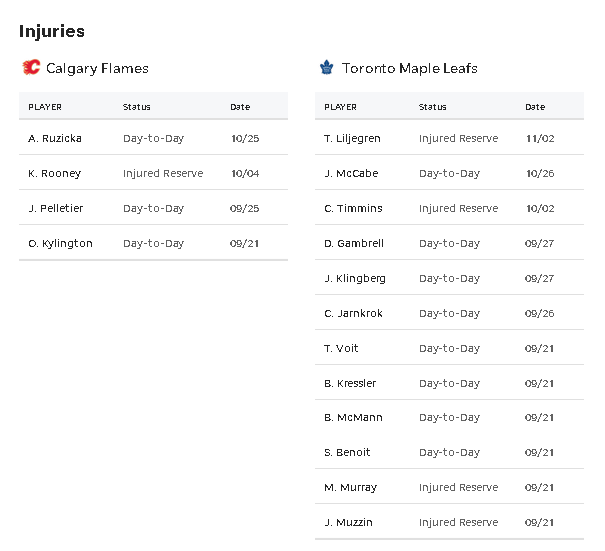Open J. Muzzin player entry

coord(348,522)
